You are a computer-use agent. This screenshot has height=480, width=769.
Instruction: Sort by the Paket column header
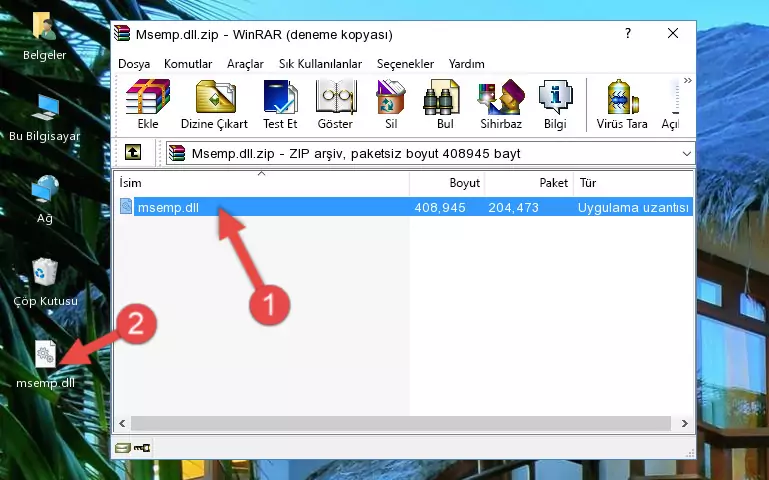click(529, 183)
